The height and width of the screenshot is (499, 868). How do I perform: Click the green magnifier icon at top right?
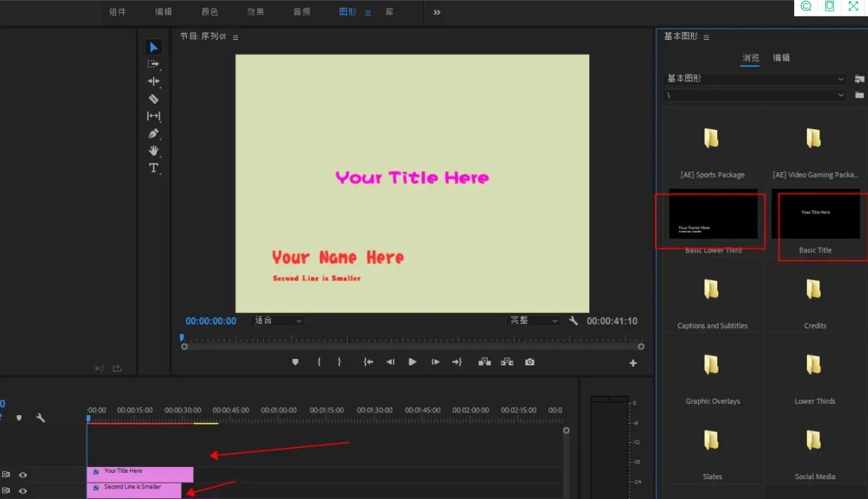point(806,6)
